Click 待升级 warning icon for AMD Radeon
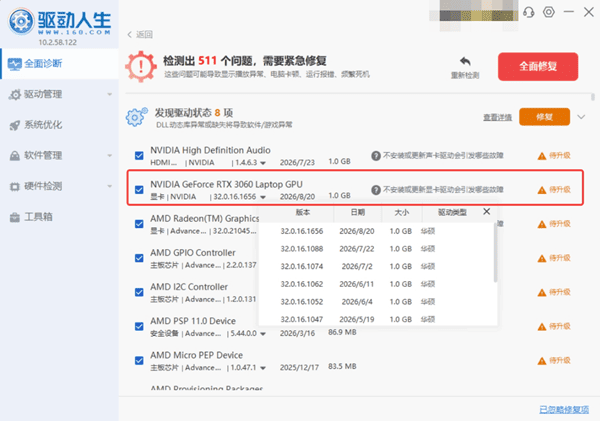This screenshot has height=421, width=600. pos(541,224)
